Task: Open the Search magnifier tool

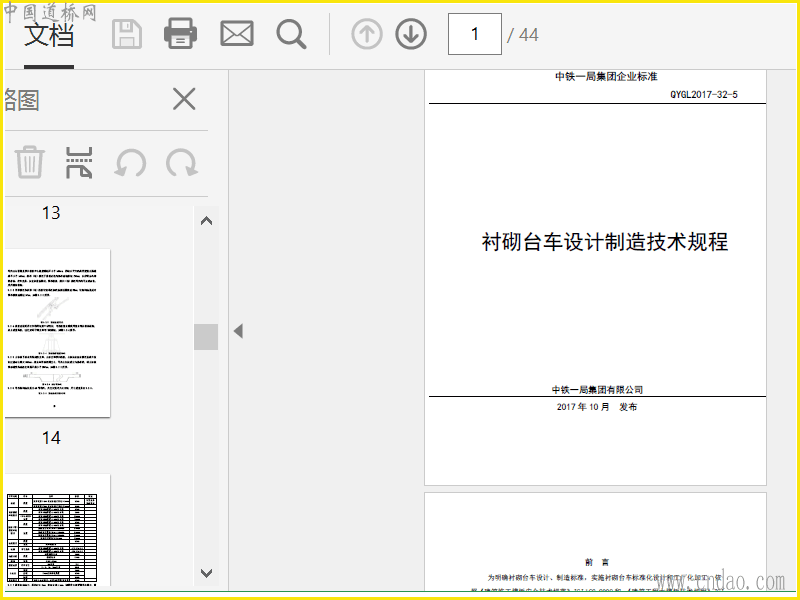Action: point(291,35)
